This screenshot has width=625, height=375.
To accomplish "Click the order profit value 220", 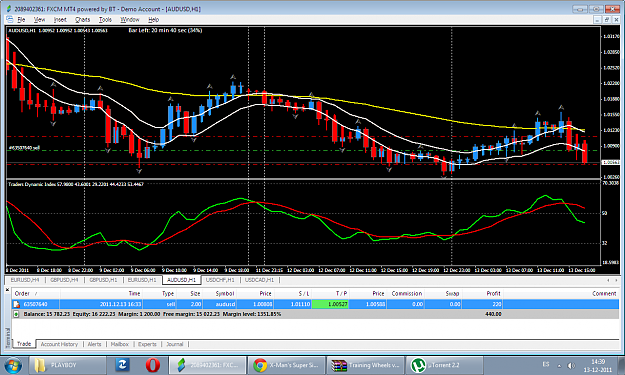I will click(x=497, y=304).
